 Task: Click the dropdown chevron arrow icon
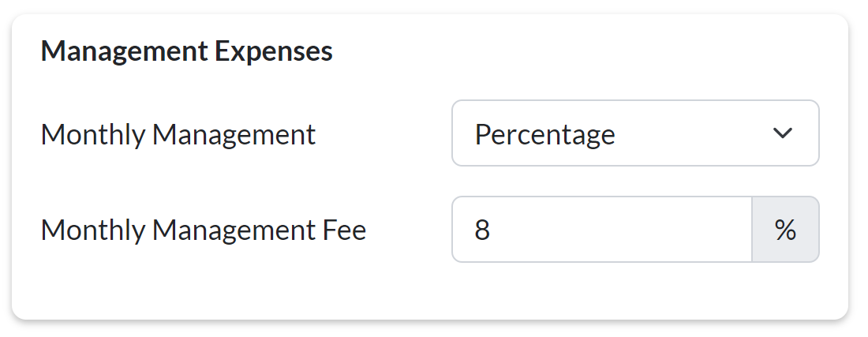(x=782, y=133)
